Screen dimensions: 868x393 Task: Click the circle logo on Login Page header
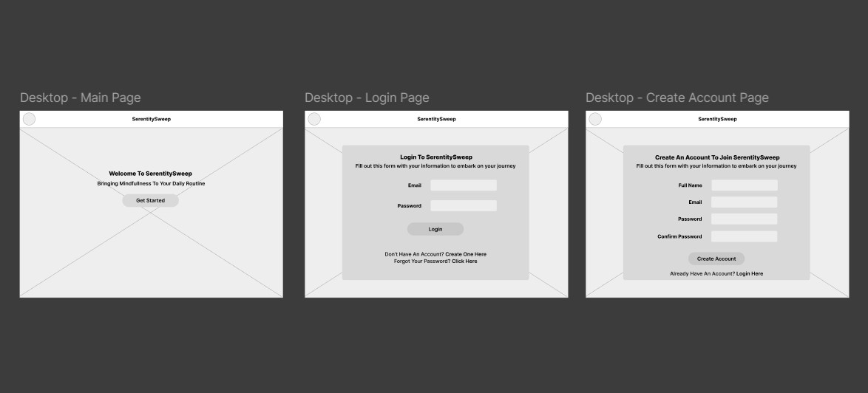(314, 119)
